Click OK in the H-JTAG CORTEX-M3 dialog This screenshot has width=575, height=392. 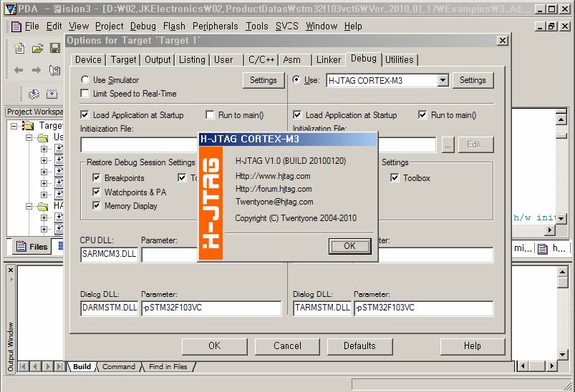click(350, 246)
